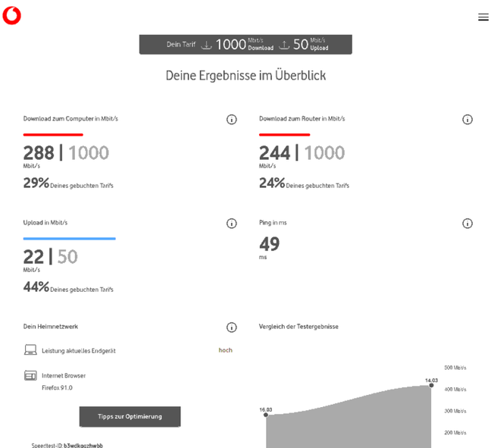
Task: Show info for Dein Heimnetzwerk
Action: pyautogui.click(x=231, y=327)
